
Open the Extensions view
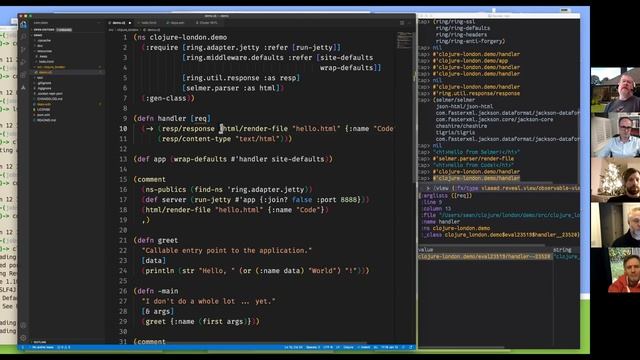[23, 75]
